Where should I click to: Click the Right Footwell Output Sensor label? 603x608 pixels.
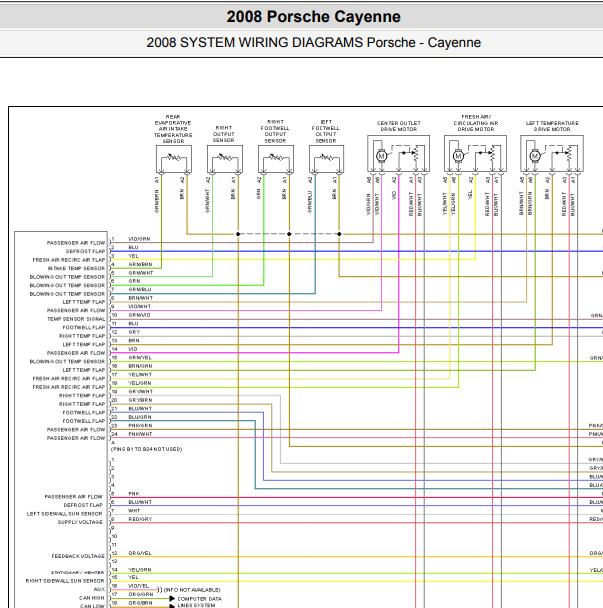275,131
